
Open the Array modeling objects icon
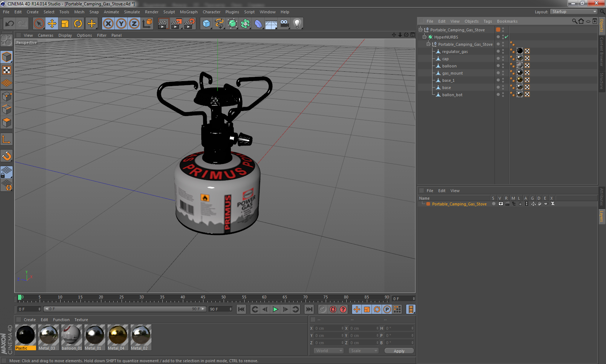coord(245,24)
